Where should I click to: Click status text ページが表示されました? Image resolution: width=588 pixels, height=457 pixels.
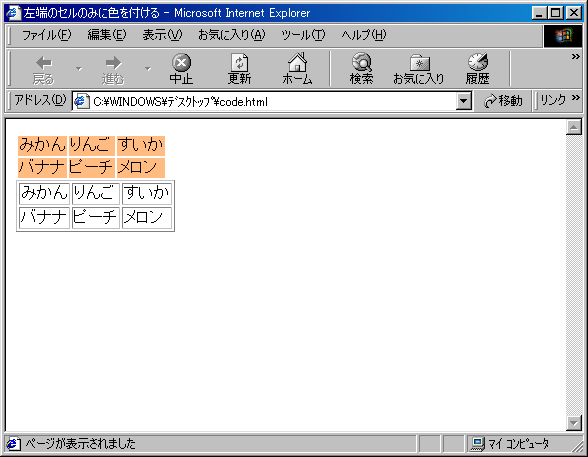click(80, 444)
